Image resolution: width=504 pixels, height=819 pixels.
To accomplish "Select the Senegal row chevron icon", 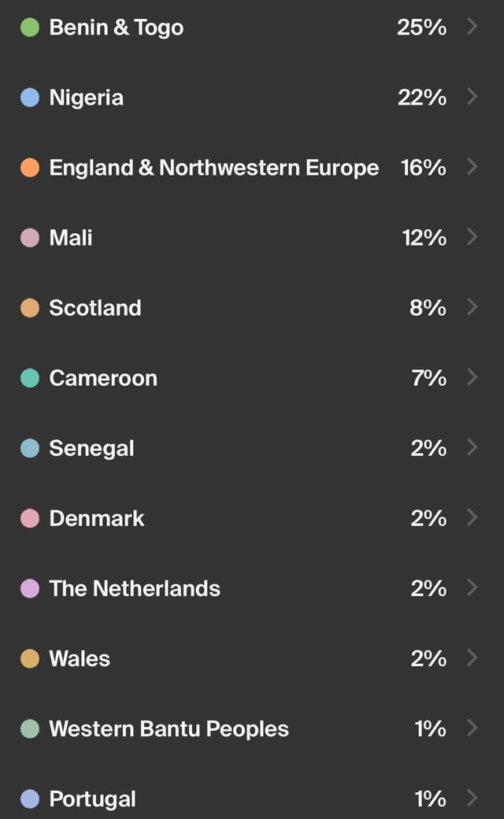I will [x=472, y=447].
